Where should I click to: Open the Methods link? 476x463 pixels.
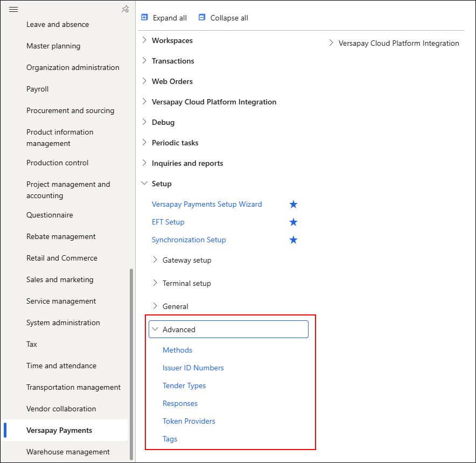tap(177, 350)
